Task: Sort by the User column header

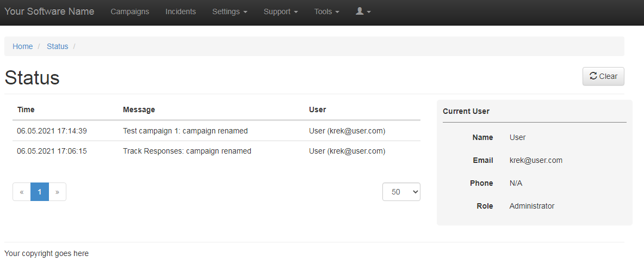Action: click(x=318, y=110)
